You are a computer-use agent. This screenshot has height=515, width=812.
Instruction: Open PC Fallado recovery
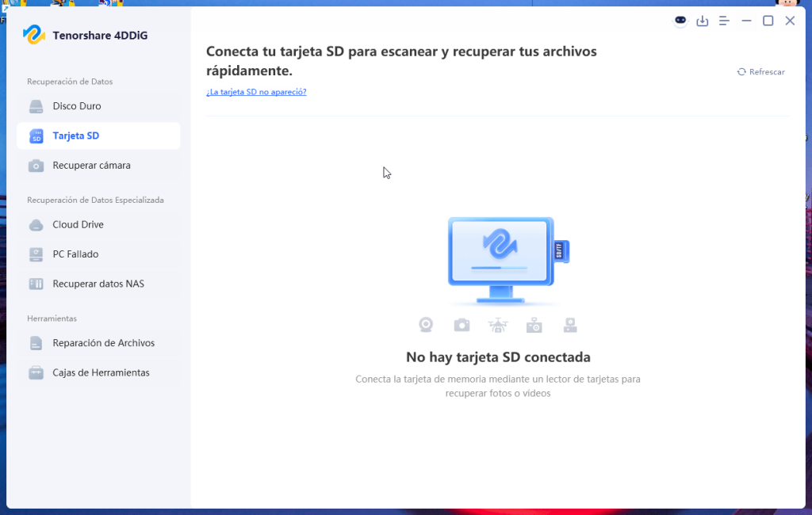click(98, 254)
